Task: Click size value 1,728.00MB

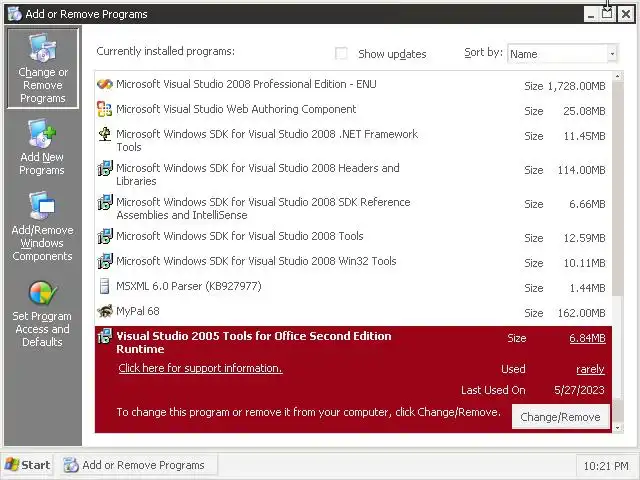Action: (x=576, y=86)
